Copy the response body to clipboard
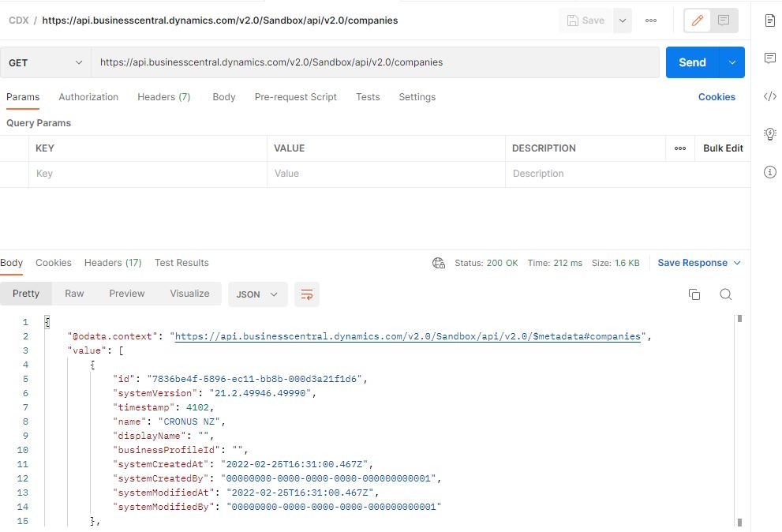This screenshot has width=782, height=532. (694, 294)
